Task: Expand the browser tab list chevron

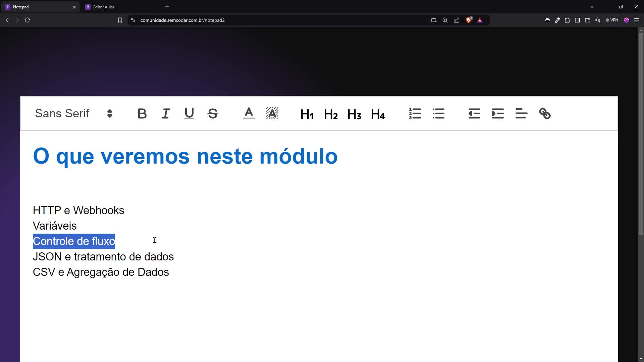Action: [592, 7]
